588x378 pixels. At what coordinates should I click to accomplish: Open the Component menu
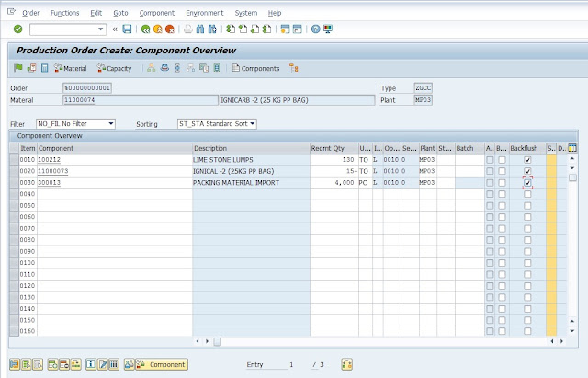157,13
